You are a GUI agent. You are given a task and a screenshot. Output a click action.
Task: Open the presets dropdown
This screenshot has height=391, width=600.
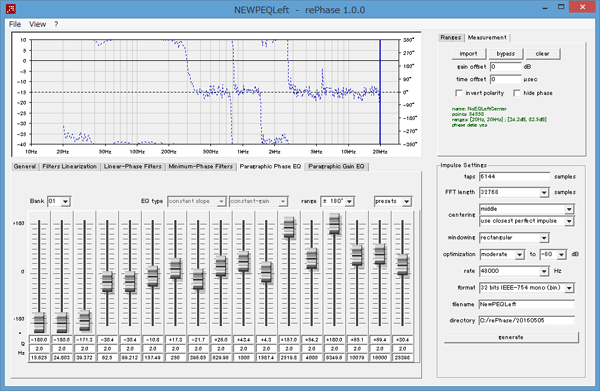[x=406, y=201]
